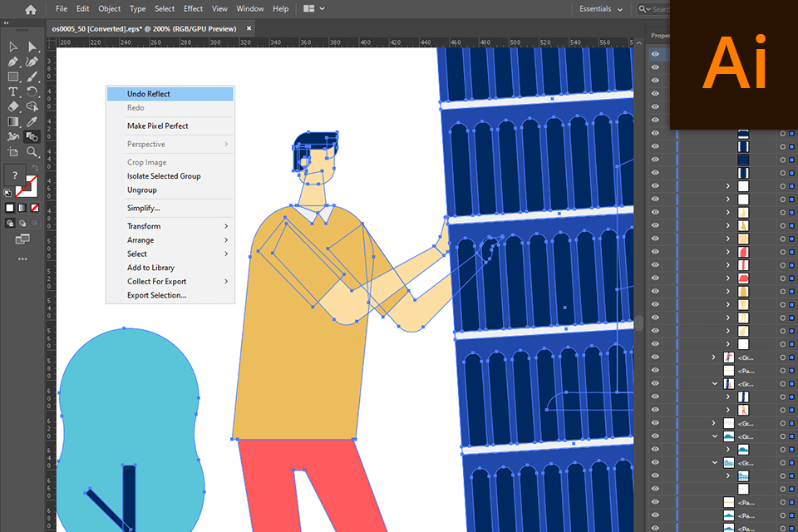Toggle eye icon of red figure group layer
The width and height of the screenshot is (798, 532).
[655, 357]
